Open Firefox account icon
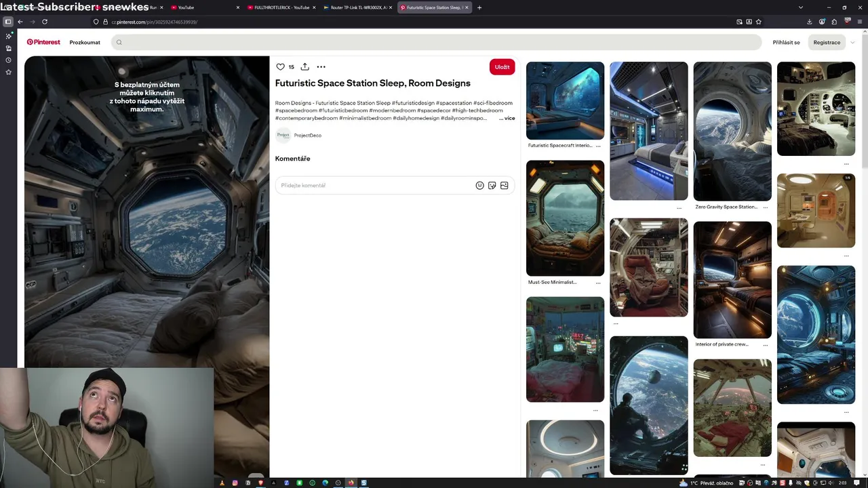The image size is (868, 488). [822, 22]
